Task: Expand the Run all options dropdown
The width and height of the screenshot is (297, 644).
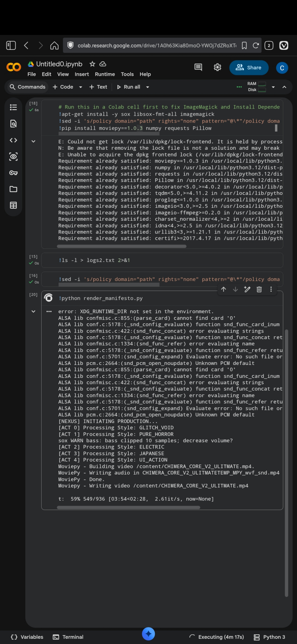Action: tap(147, 87)
